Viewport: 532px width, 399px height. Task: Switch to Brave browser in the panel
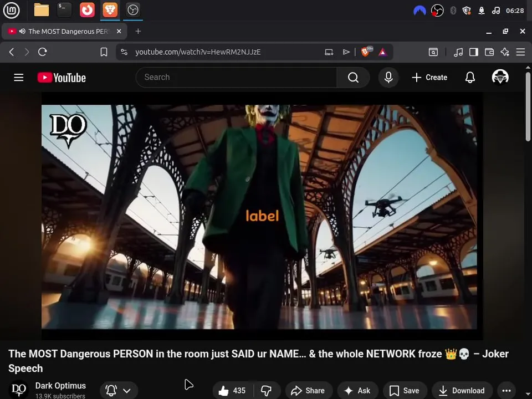click(110, 10)
